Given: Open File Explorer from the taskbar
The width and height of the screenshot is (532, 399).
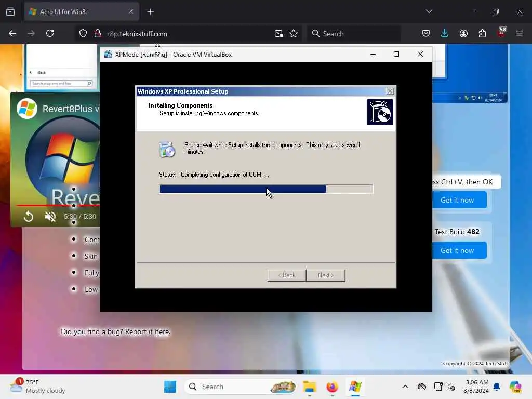Looking at the screenshot, I should tap(310, 387).
